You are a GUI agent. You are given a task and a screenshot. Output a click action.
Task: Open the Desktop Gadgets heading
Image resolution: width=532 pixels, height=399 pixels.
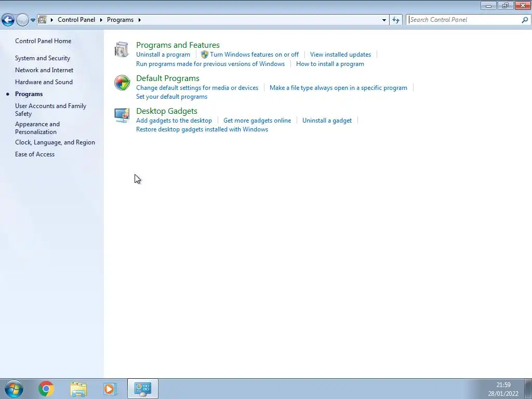[167, 111]
